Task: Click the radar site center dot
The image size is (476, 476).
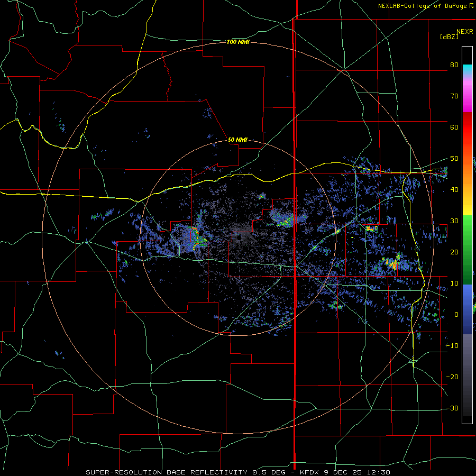Action: [x=239, y=238]
